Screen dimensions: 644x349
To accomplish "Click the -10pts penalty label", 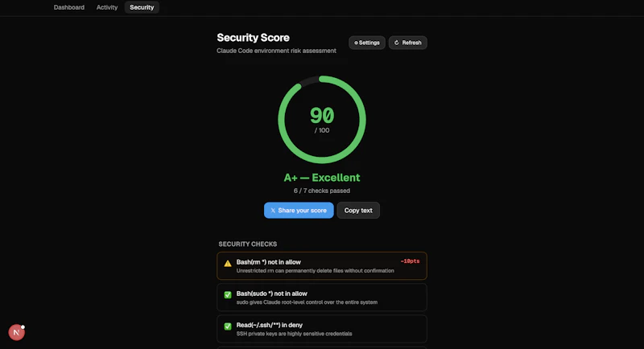I will [410, 261].
